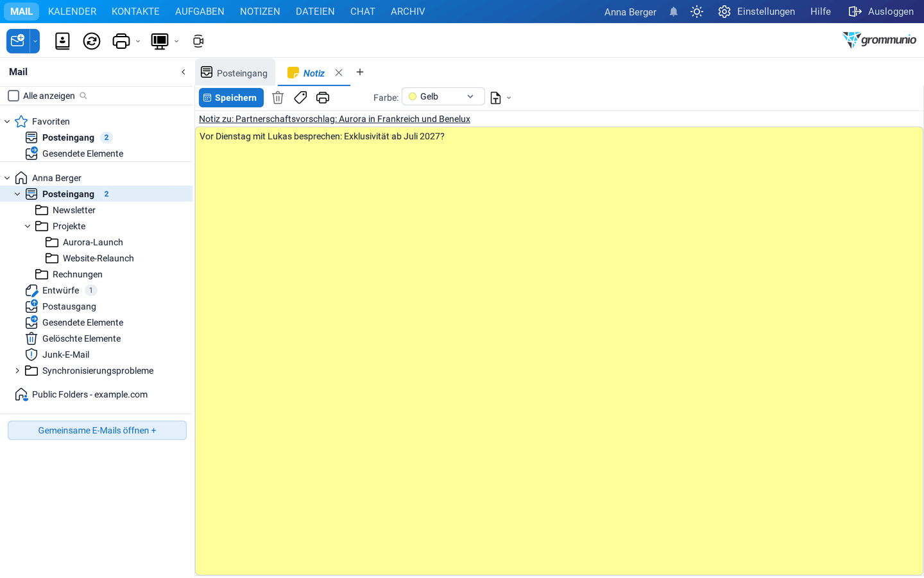Viewport: 924px width, 578px height.
Task: Click the monitor view icon in the main toolbar
Action: (160, 41)
